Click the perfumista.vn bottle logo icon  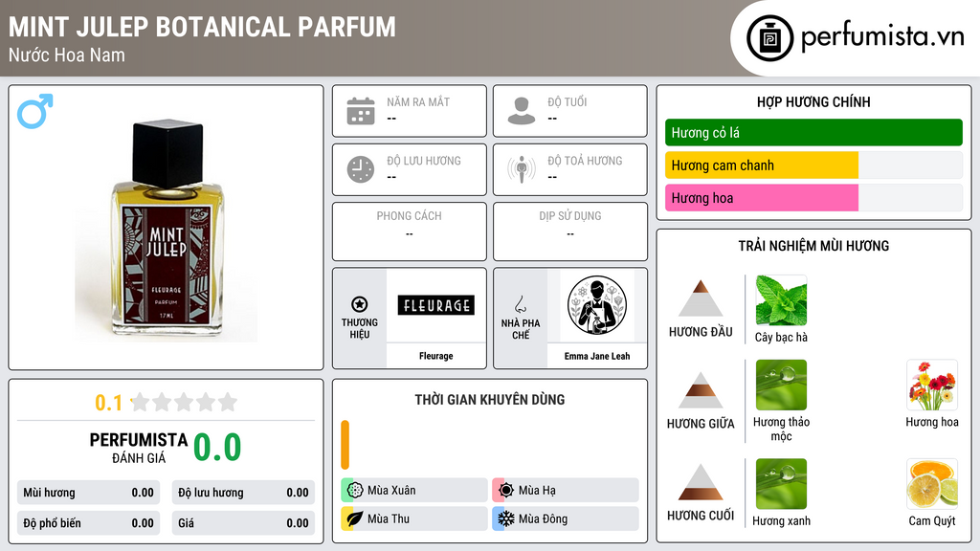(x=769, y=38)
